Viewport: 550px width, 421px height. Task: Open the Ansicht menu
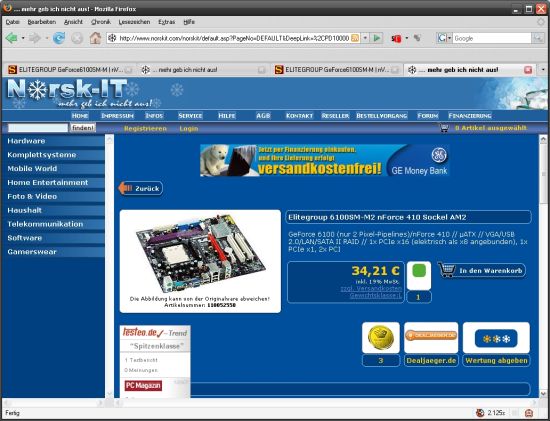tap(73, 22)
